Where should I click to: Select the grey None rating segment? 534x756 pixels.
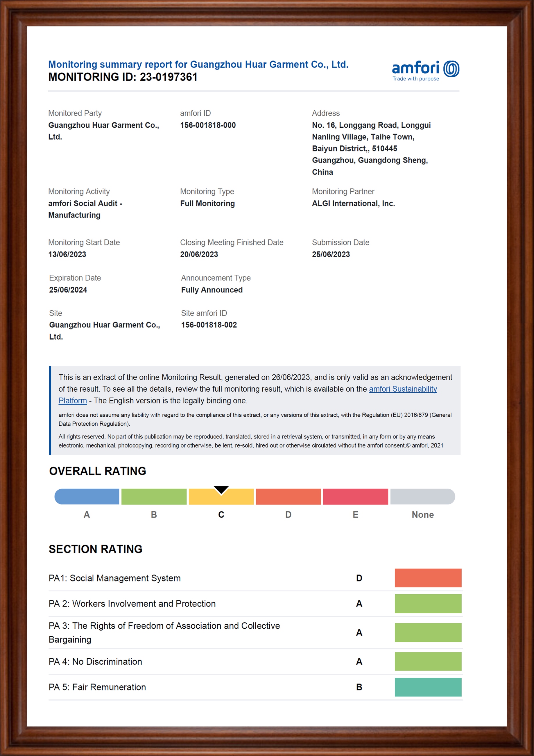422,497
